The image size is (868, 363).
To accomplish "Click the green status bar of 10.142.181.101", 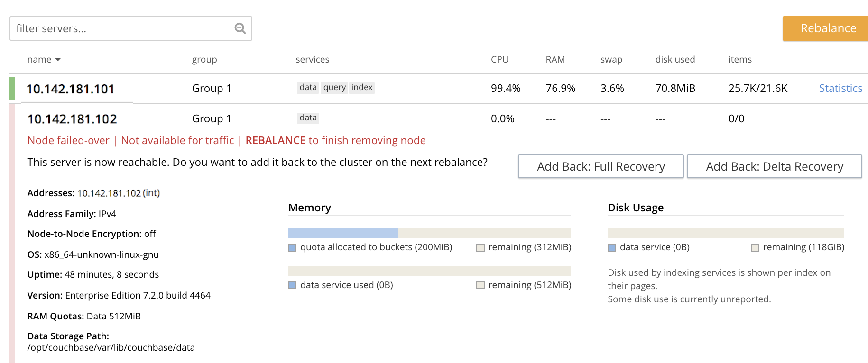I will (x=12, y=89).
